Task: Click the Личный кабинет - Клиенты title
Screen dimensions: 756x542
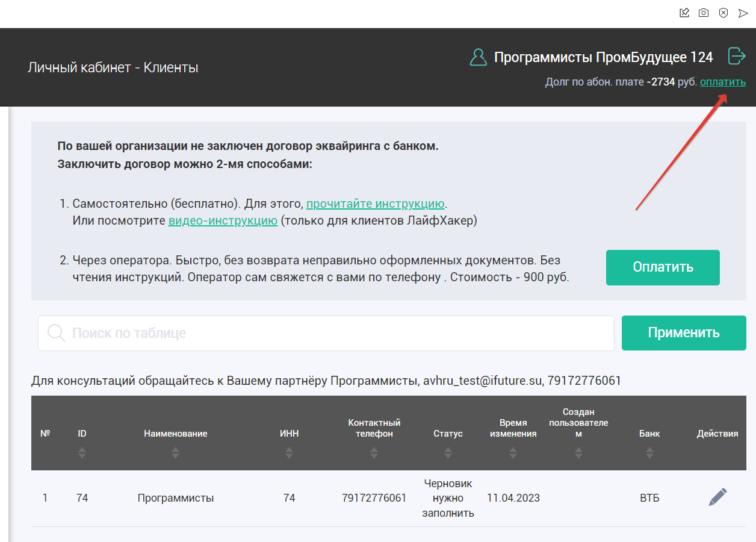Action: [113, 67]
